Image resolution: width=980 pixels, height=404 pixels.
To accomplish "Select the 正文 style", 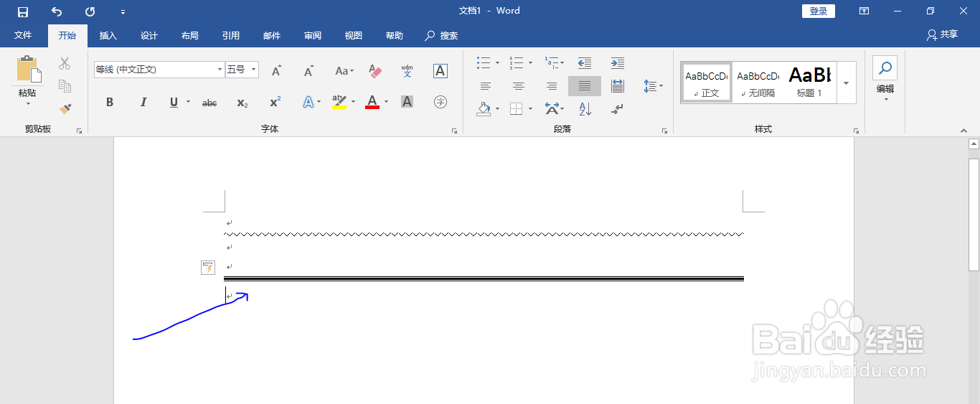I will (707, 82).
